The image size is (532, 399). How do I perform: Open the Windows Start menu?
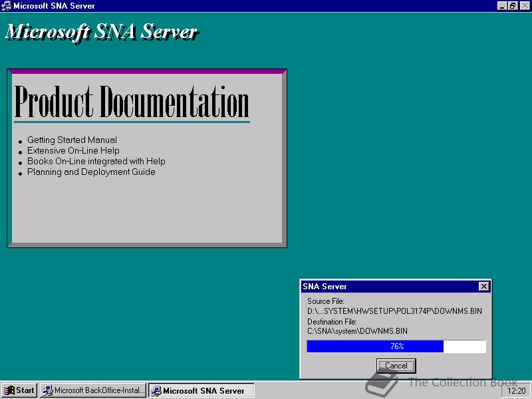[19, 390]
